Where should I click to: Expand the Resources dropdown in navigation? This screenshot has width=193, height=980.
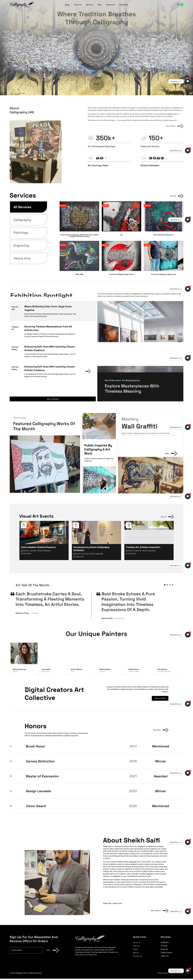click(x=111, y=5)
